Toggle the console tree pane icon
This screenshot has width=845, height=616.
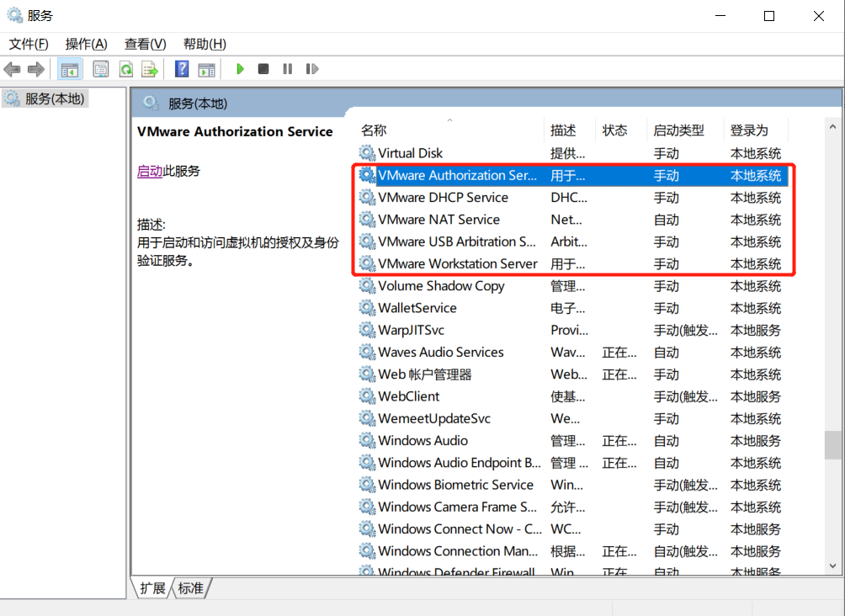coord(70,69)
